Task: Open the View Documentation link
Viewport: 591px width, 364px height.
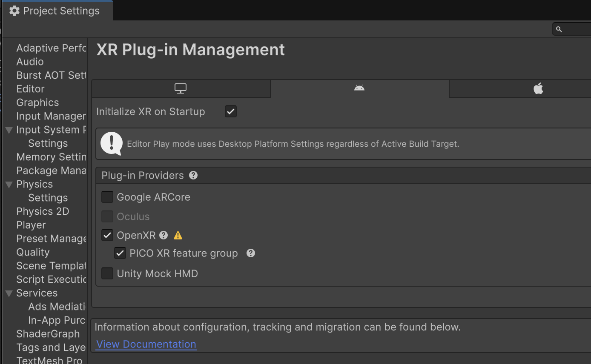Action: (x=146, y=344)
